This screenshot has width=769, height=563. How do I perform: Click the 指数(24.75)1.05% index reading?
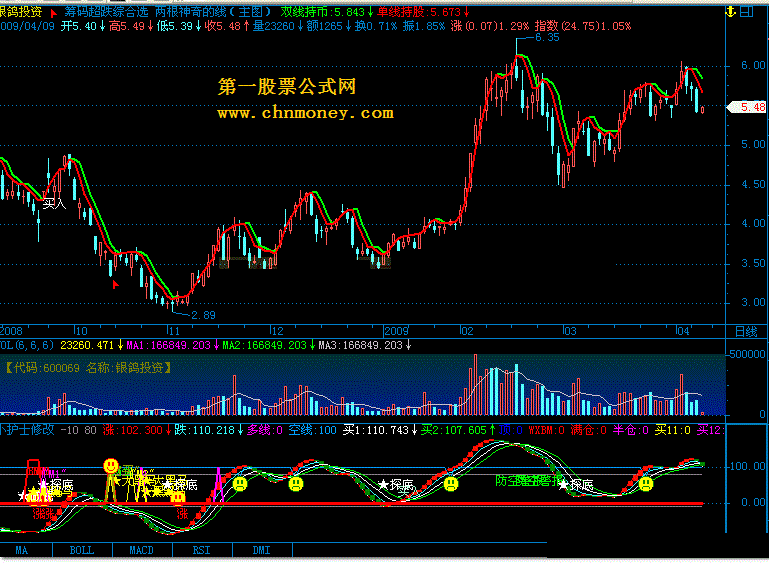(583, 26)
